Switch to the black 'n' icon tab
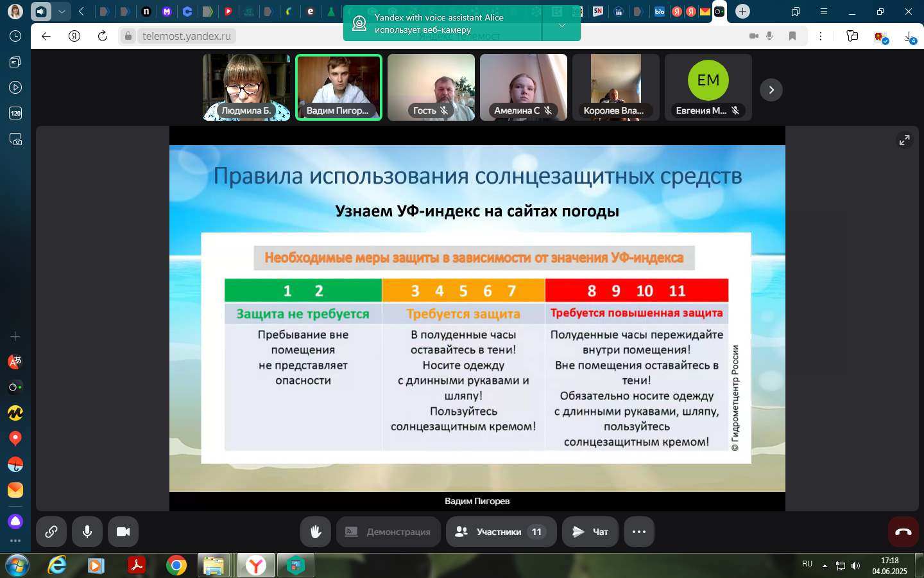 [146, 12]
